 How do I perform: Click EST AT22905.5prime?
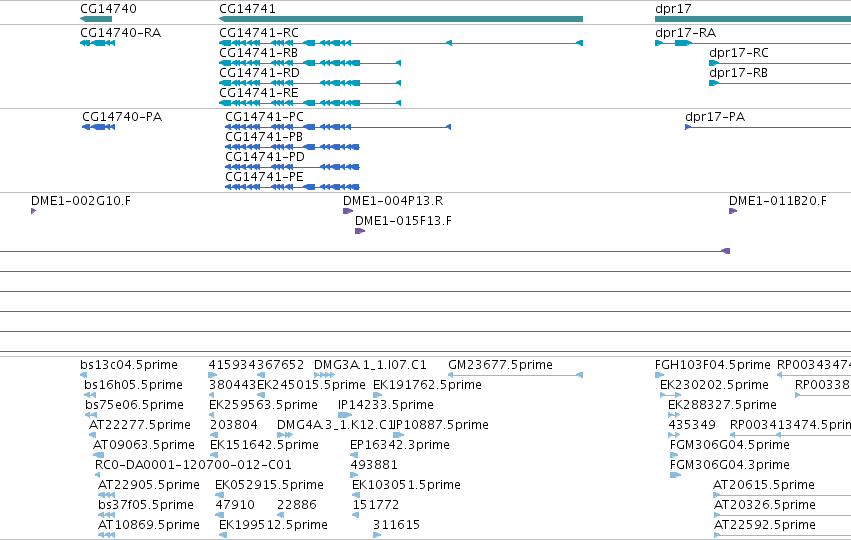pyautogui.click(x=149, y=485)
